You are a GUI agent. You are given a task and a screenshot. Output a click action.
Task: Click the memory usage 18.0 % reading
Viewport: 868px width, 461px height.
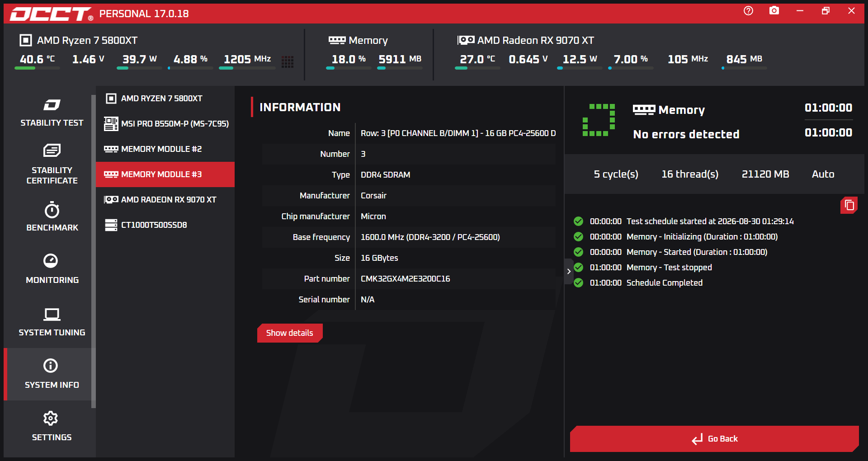(x=349, y=59)
